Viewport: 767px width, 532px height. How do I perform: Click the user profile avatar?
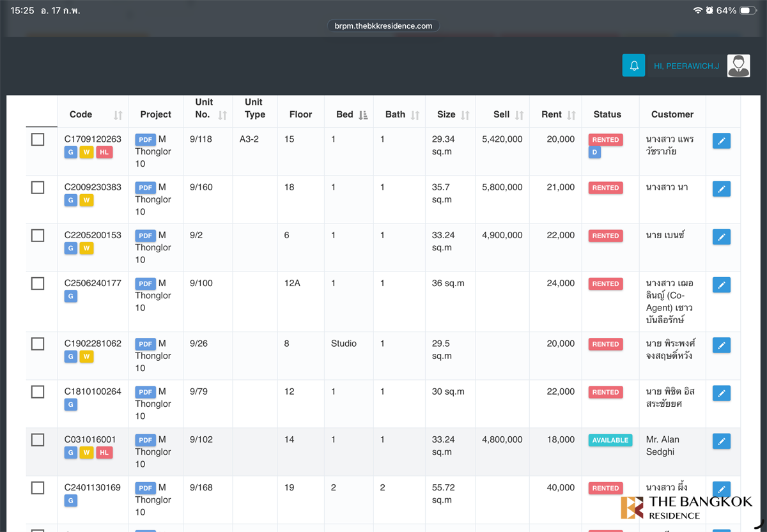[x=738, y=66]
